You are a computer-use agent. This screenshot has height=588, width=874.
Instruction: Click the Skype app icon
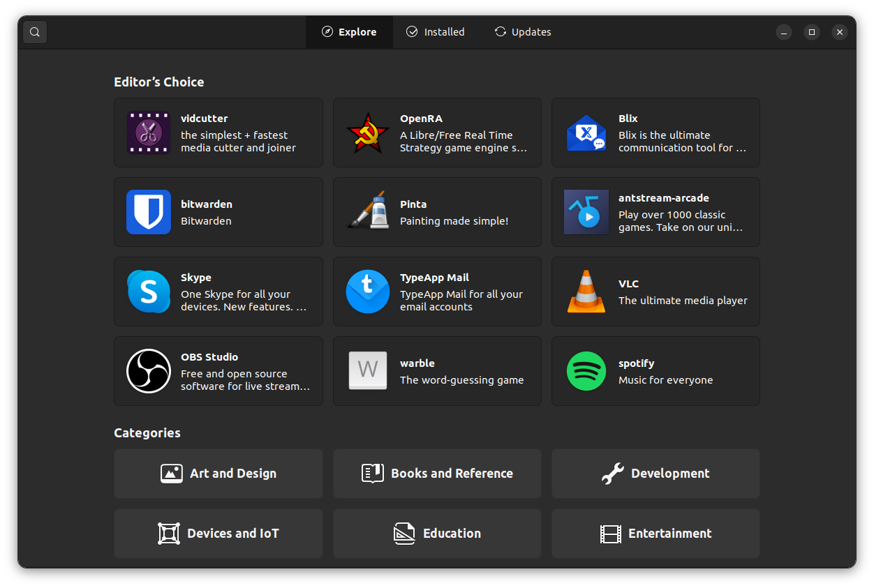(x=149, y=292)
